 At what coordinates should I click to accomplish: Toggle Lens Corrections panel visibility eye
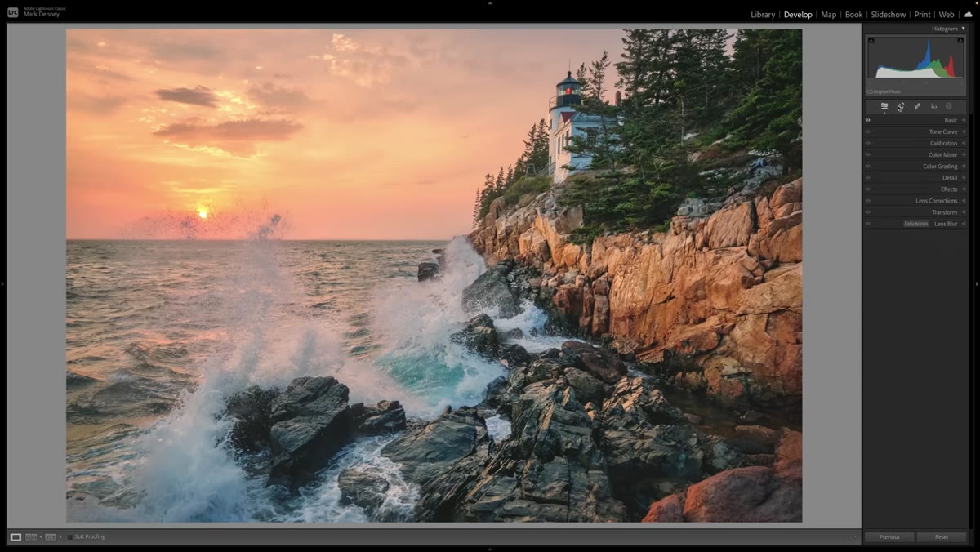pyautogui.click(x=868, y=200)
